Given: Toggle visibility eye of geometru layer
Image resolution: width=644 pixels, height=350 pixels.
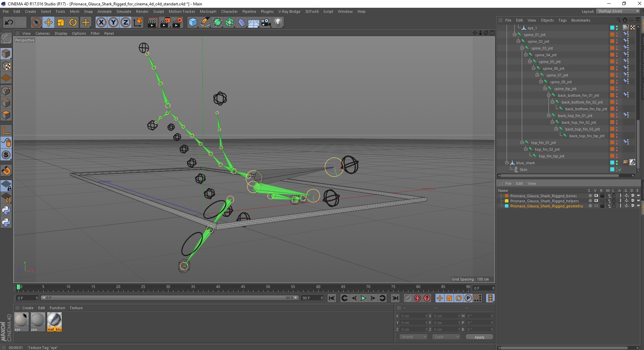Looking at the screenshot, I should (596, 206).
